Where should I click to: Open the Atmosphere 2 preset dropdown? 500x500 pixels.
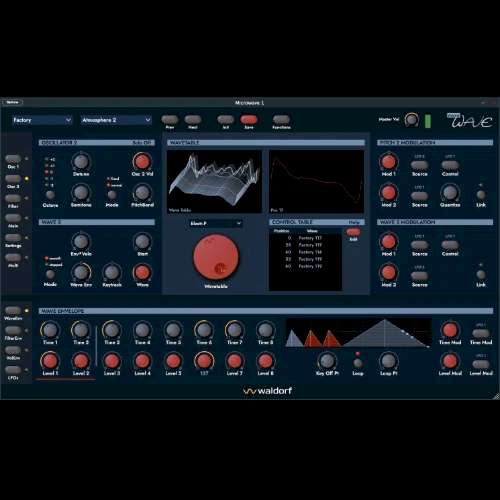tap(116, 120)
